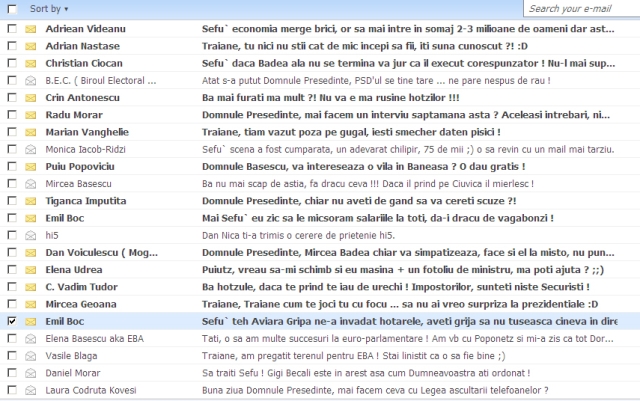Open the Sort by dropdown
The height and width of the screenshot is (401, 640).
click(x=52, y=8)
